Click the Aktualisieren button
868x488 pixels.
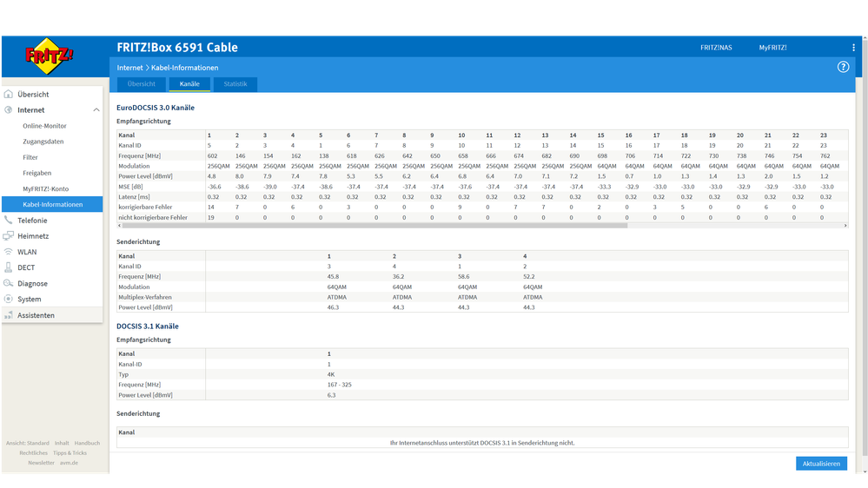[821, 464]
